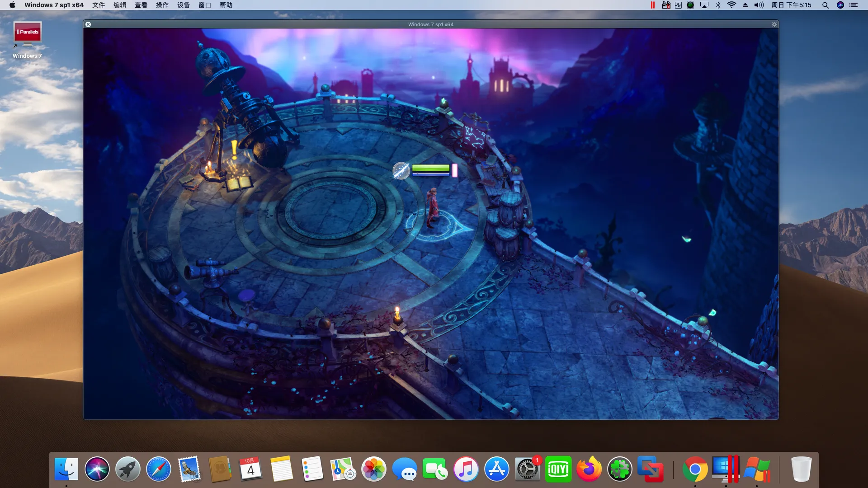Open the 编辑 menu
This screenshot has width=868, height=488.
[120, 5]
